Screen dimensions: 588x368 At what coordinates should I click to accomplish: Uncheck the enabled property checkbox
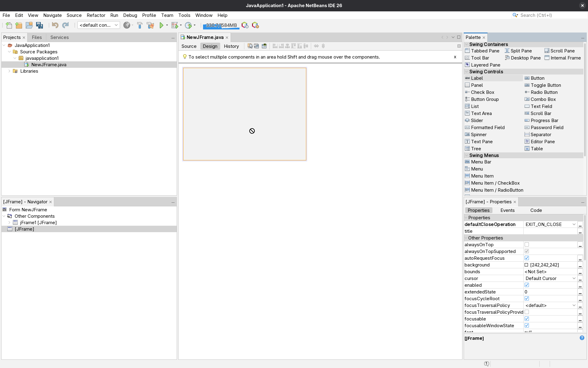tap(527, 285)
